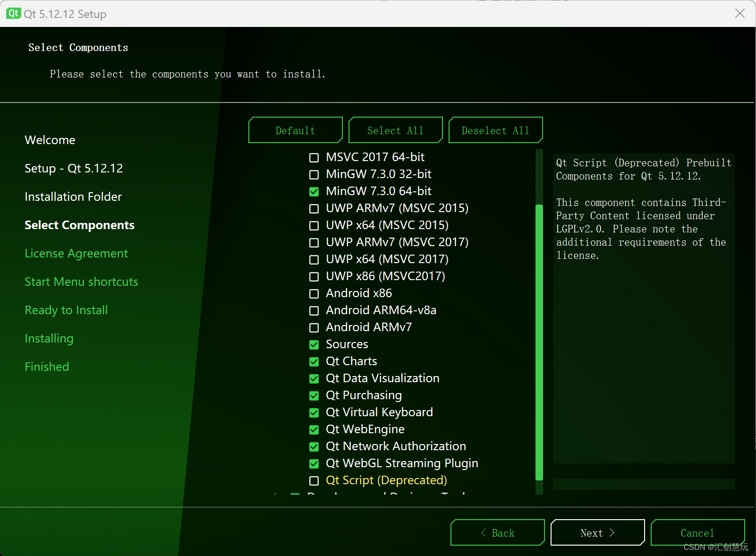The height and width of the screenshot is (556, 756).
Task: Click the Start Menu shortcuts step
Action: tap(81, 282)
